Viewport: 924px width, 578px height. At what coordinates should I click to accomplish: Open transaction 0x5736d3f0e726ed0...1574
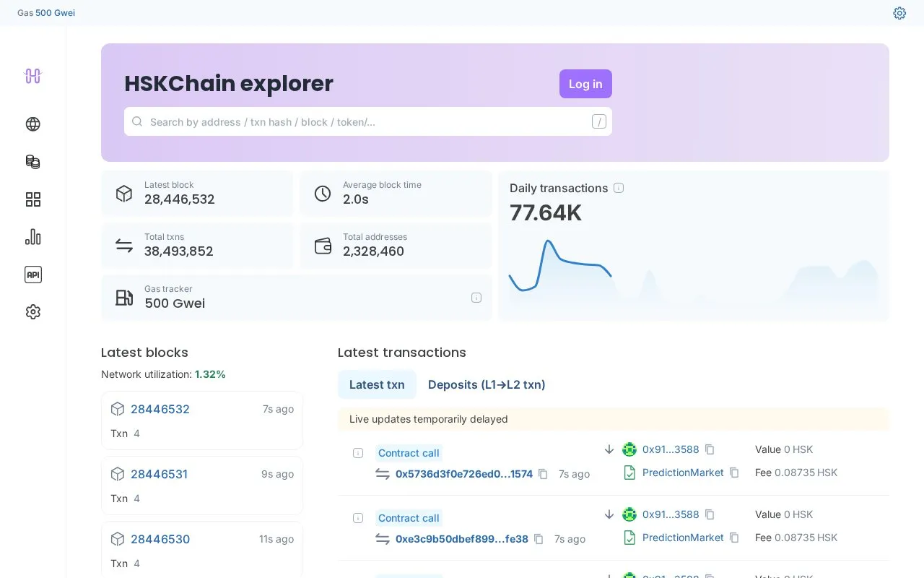464,474
